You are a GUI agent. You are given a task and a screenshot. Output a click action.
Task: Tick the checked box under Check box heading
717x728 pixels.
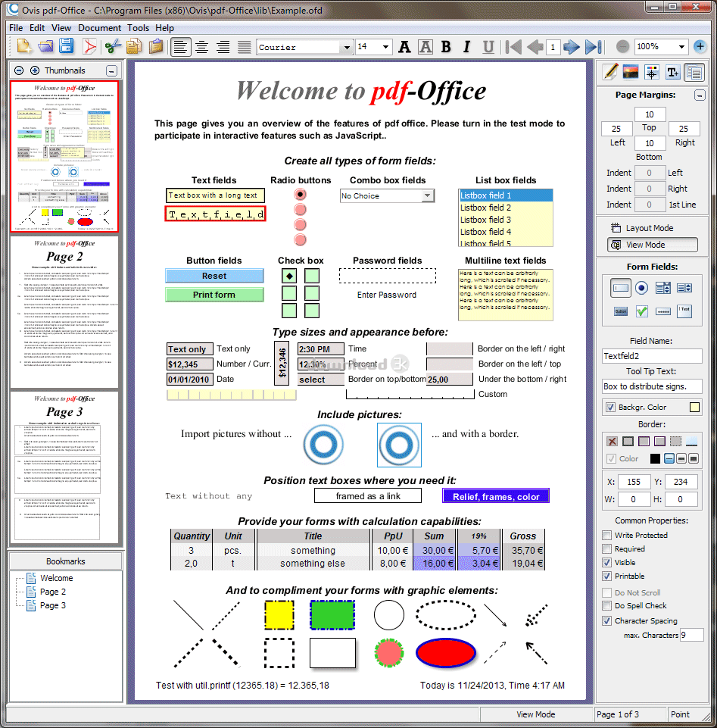pos(289,276)
